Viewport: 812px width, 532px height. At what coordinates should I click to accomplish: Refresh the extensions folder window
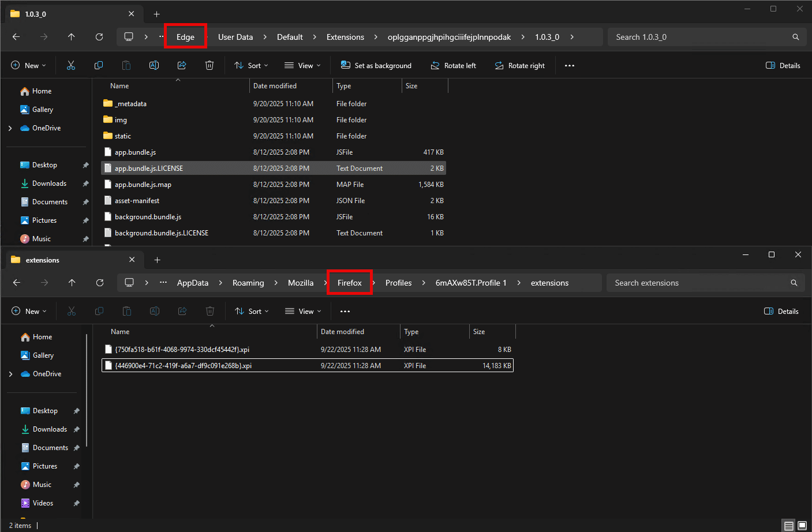[100, 283]
